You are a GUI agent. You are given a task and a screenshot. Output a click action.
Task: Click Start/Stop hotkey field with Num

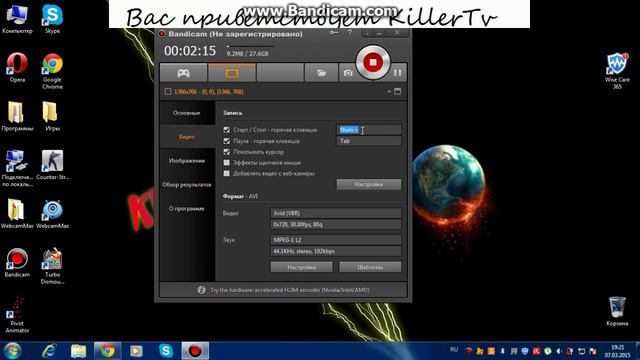[x=369, y=130]
